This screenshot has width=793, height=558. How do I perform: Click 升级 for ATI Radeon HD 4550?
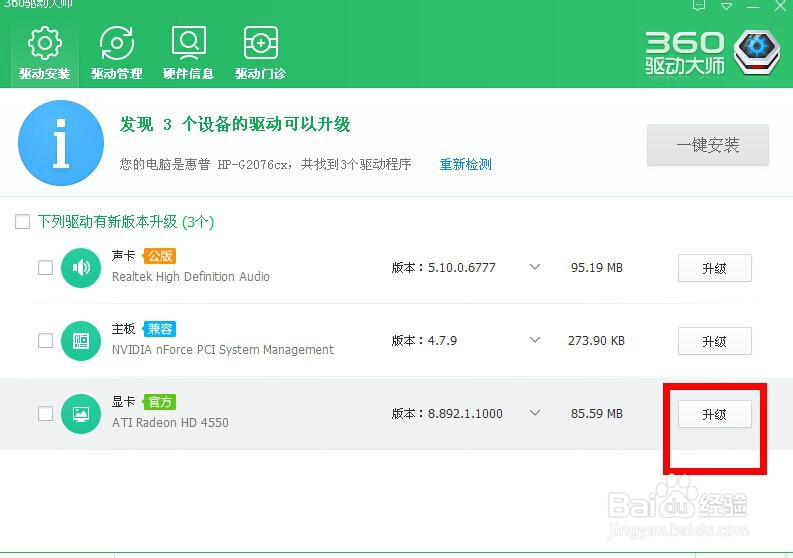[715, 414]
